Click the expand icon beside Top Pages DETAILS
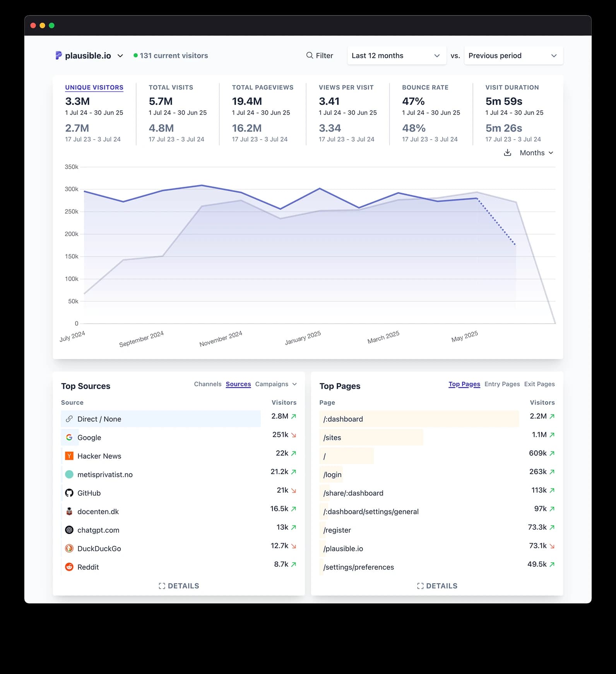 [x=420, y=586]
